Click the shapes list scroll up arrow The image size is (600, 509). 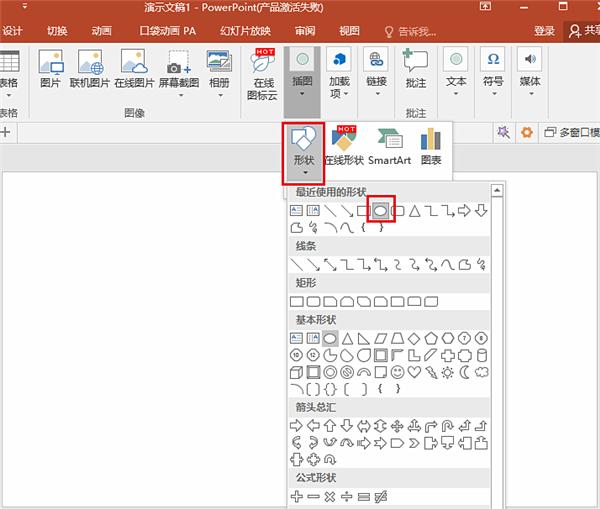click(497, 190)
